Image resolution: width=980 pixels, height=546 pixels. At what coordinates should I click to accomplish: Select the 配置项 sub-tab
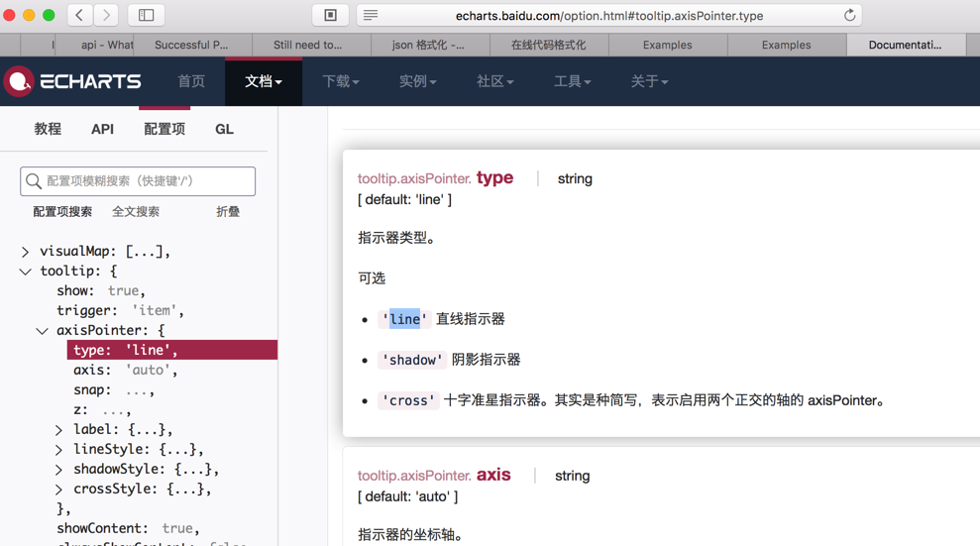(164, 129)
